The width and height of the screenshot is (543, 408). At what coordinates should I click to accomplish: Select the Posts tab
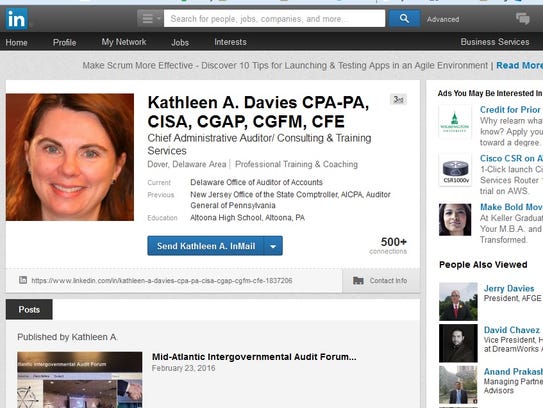click(29, 309)
